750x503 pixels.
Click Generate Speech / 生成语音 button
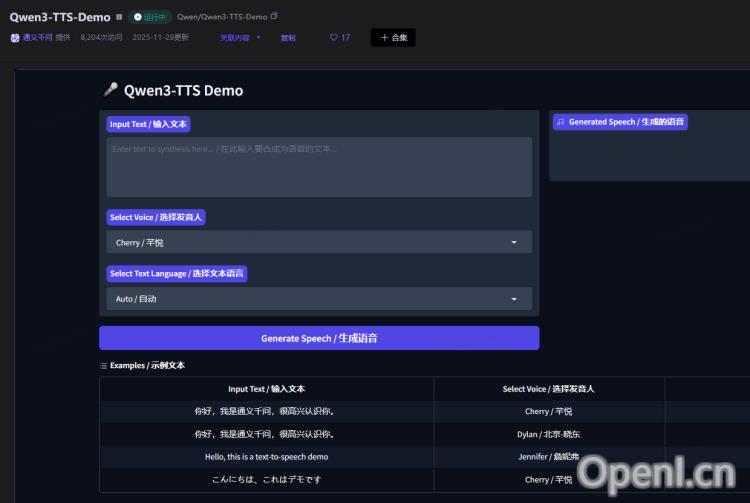tap(319, 338)
